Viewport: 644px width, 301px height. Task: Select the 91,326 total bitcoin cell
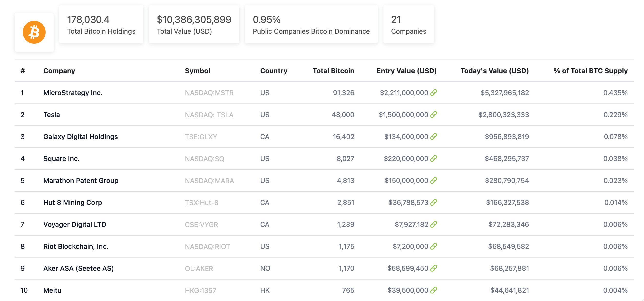tap(343, 93)
